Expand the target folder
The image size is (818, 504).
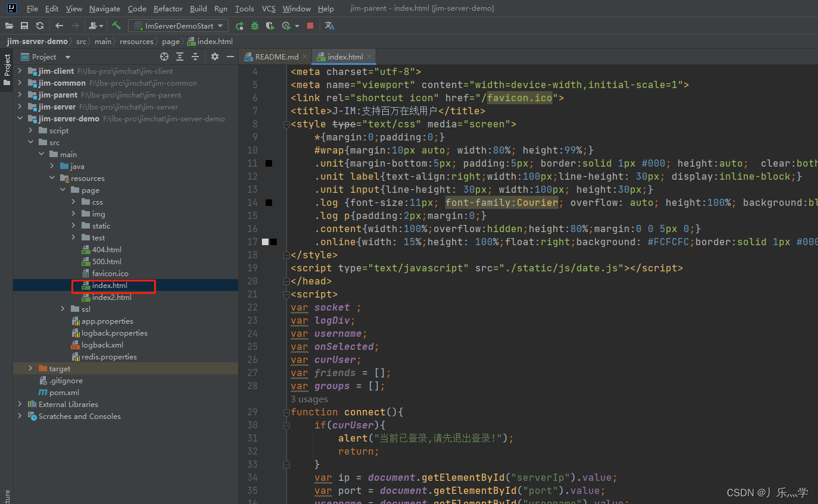(31, 368)
